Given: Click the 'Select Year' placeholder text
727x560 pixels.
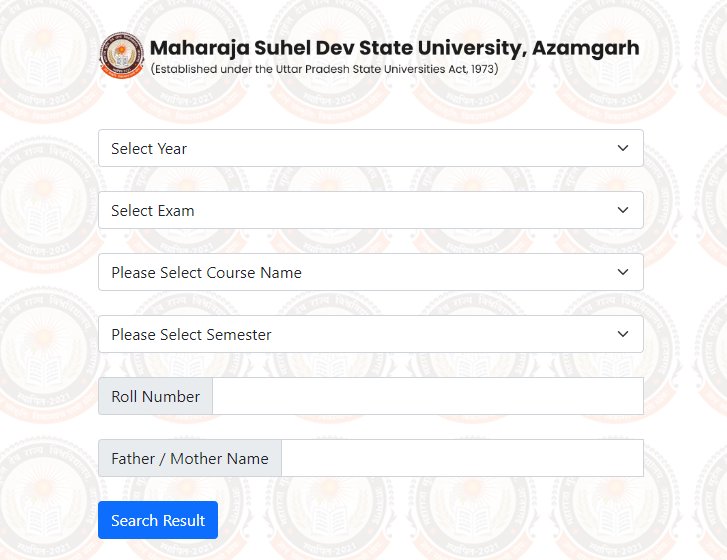Looking at the screenshot, I should tap(149, 149).
